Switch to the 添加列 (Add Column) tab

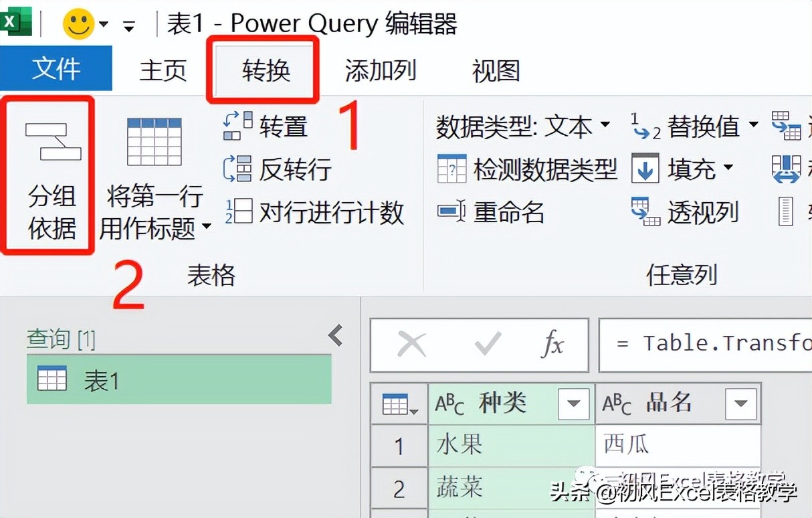(x=380, y=70)
